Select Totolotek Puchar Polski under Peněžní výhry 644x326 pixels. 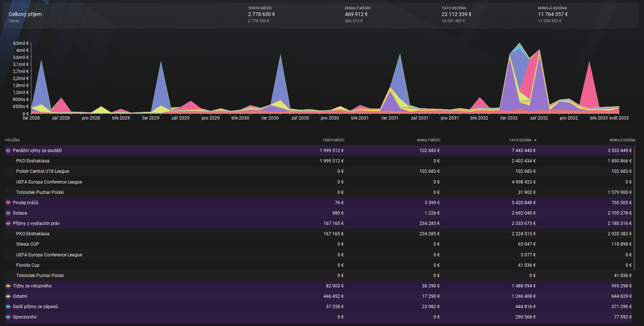319,192
